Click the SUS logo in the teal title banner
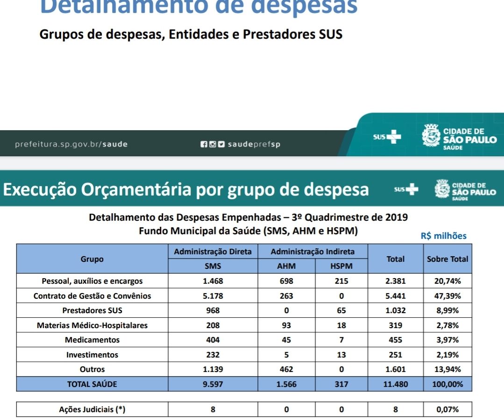This screenshot has height=420, width=504. [406, 189]
